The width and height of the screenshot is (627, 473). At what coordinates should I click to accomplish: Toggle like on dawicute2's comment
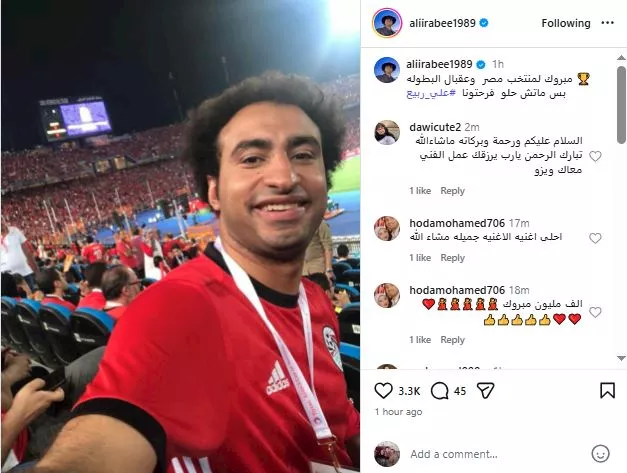click(595, 156)
